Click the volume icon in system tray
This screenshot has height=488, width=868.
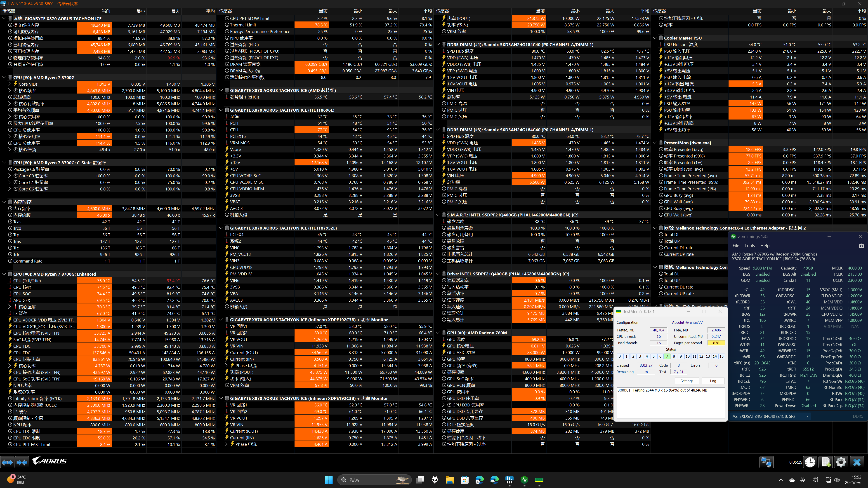(x=837, y=480)
